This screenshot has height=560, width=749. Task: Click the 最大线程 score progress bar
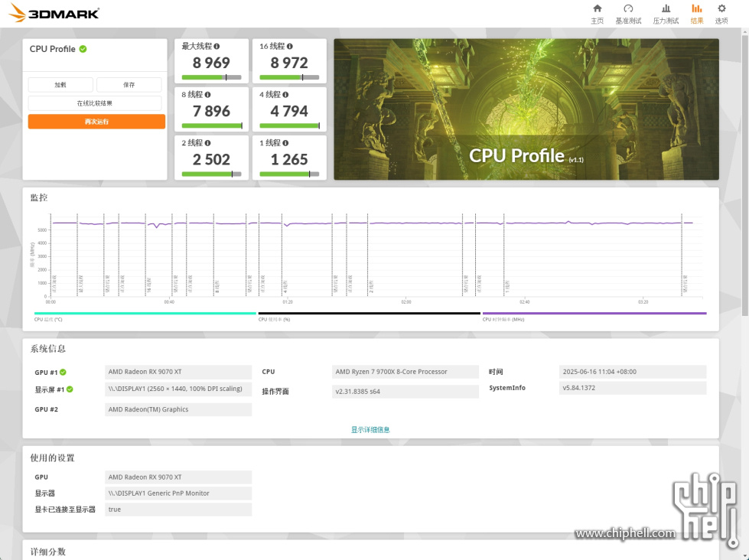point(212,77)
